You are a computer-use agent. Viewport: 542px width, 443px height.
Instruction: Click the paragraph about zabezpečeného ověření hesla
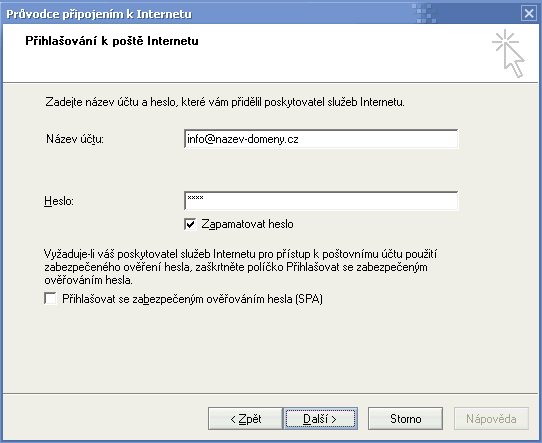coord(241,267)
